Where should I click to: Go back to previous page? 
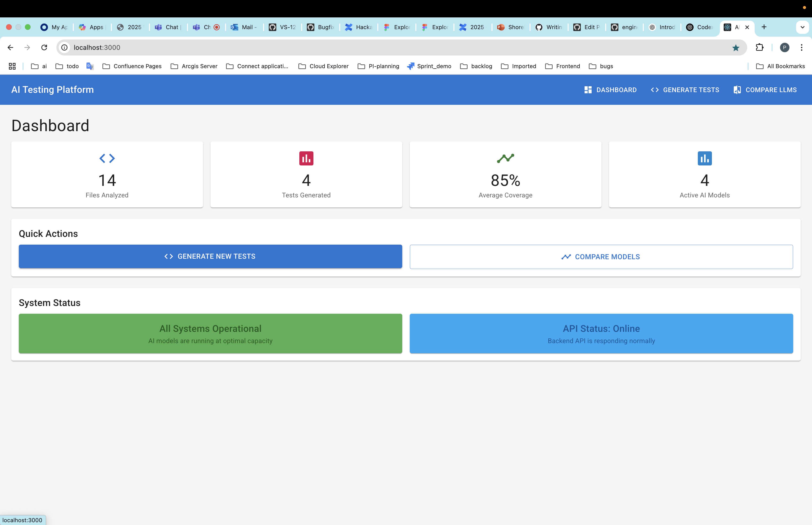(x=10, y=47)
